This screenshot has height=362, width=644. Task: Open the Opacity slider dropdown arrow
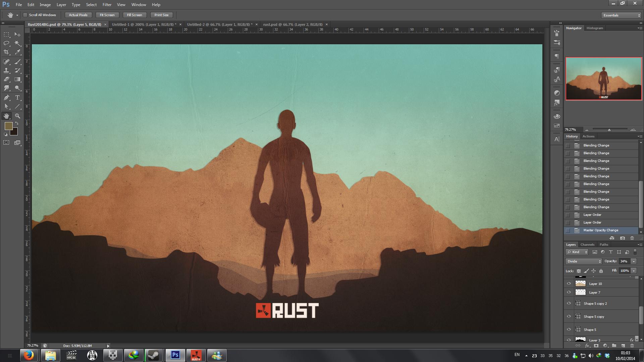point(634,261)
